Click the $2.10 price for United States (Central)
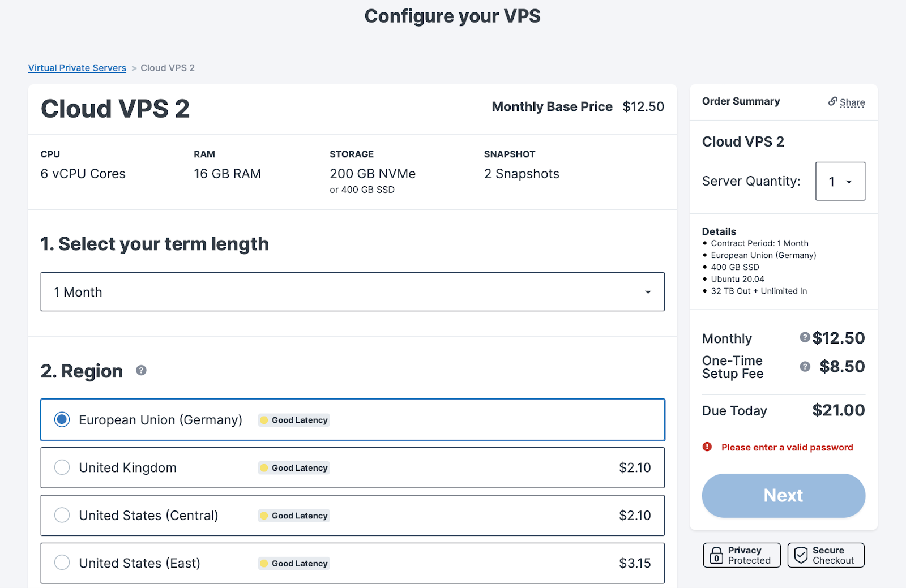 [x=635, y=516]
